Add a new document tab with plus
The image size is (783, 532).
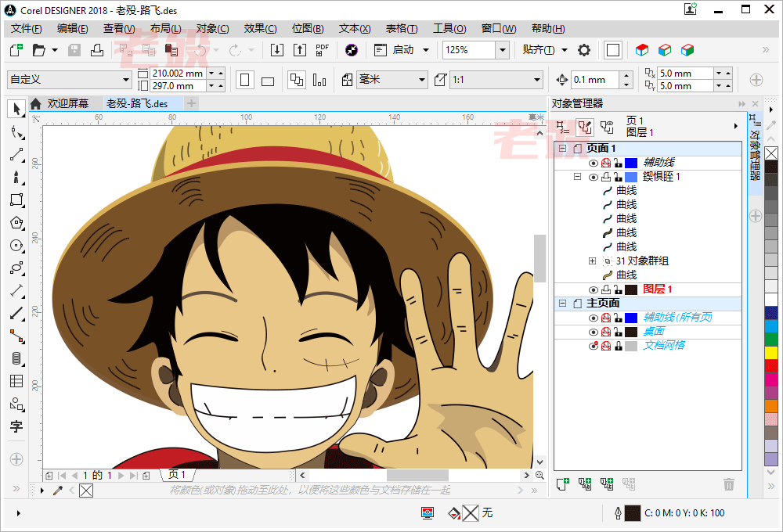191,104
